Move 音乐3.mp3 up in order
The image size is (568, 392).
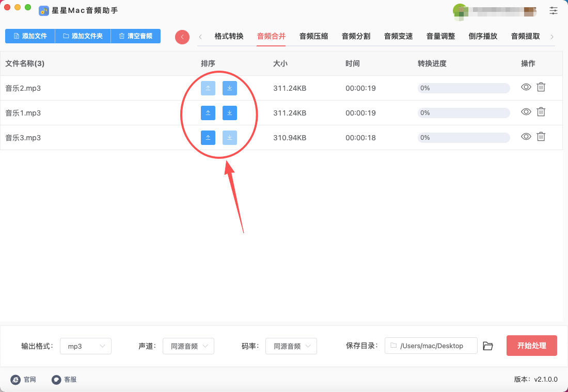coord(208,137)
